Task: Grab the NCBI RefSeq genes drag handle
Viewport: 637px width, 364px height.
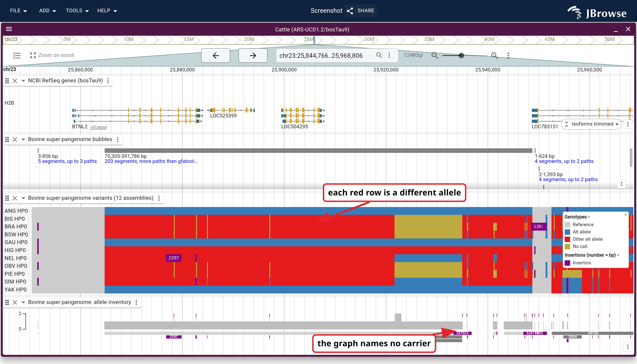Action: [x=7, y=81]
